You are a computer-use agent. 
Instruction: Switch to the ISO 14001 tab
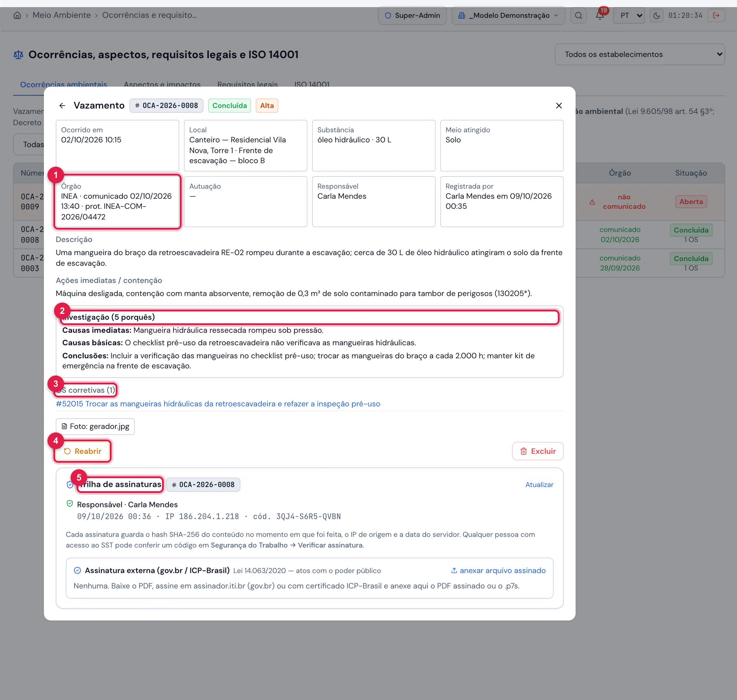point(312,84)
